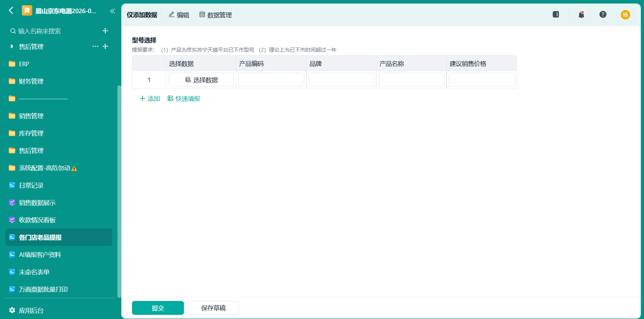Open the AI填报客户资料 form
Image resolution: width=644 pixels, height=319 pixels.
click(59, 255)
